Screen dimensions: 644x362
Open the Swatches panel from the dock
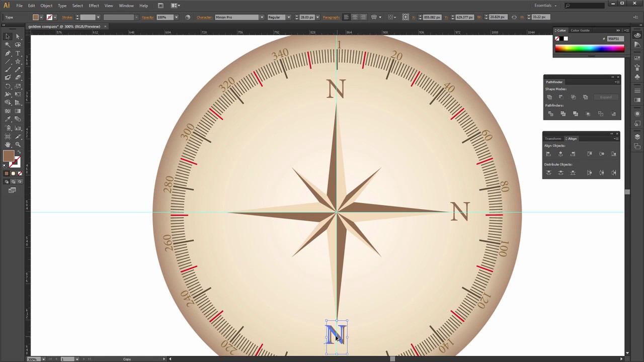637,58
